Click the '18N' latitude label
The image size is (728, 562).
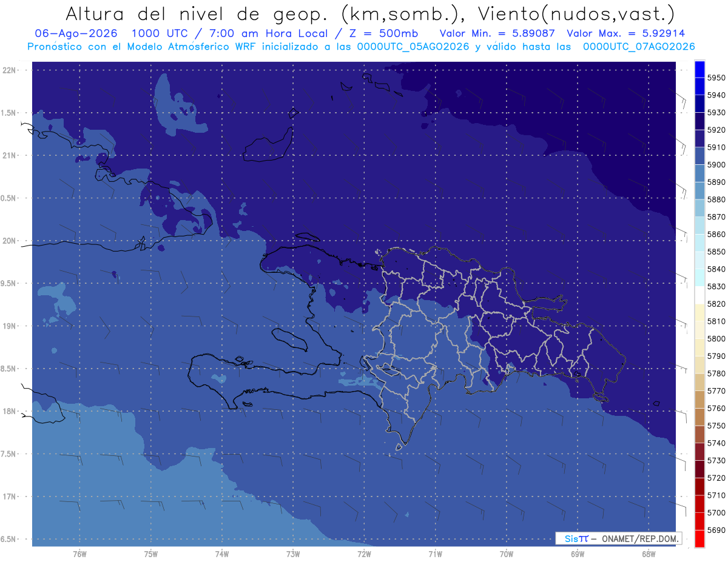10,411
